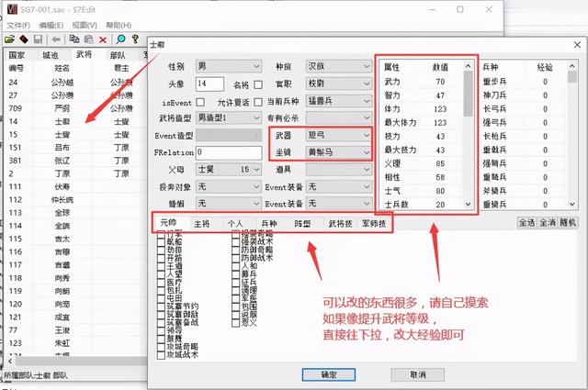The height and width of the screenshot is (390, 588).
Task: Open the 文件(F) menu
Action: coord(18,25)
